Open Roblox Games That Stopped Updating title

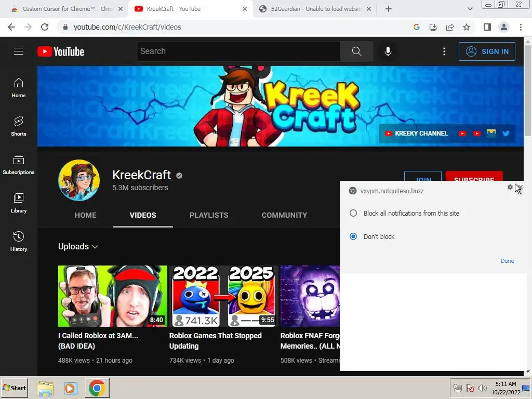point(216,341)
